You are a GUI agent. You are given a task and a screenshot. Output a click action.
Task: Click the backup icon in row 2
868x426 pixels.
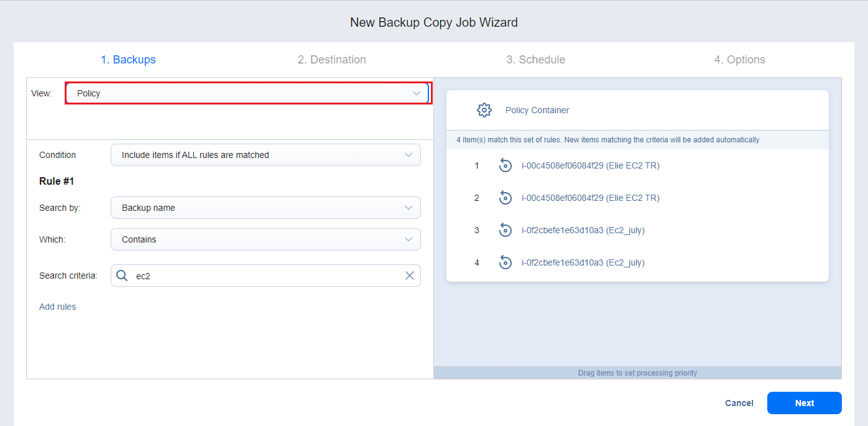(506, 198)
